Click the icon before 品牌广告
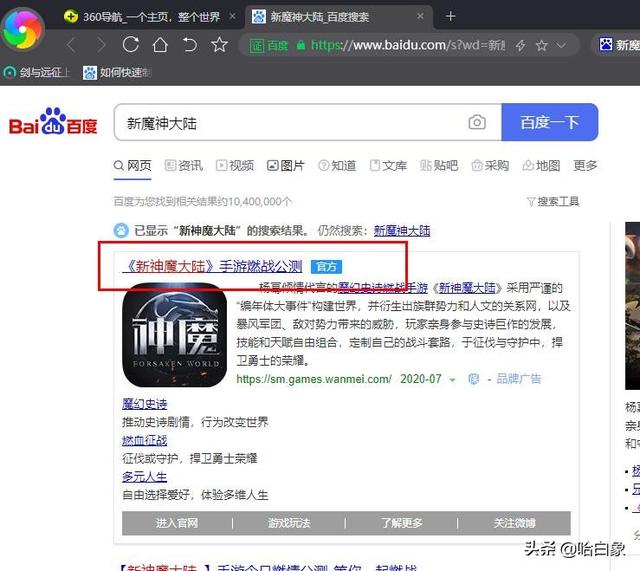Screen dimensions: 640x571 [473, 379]
